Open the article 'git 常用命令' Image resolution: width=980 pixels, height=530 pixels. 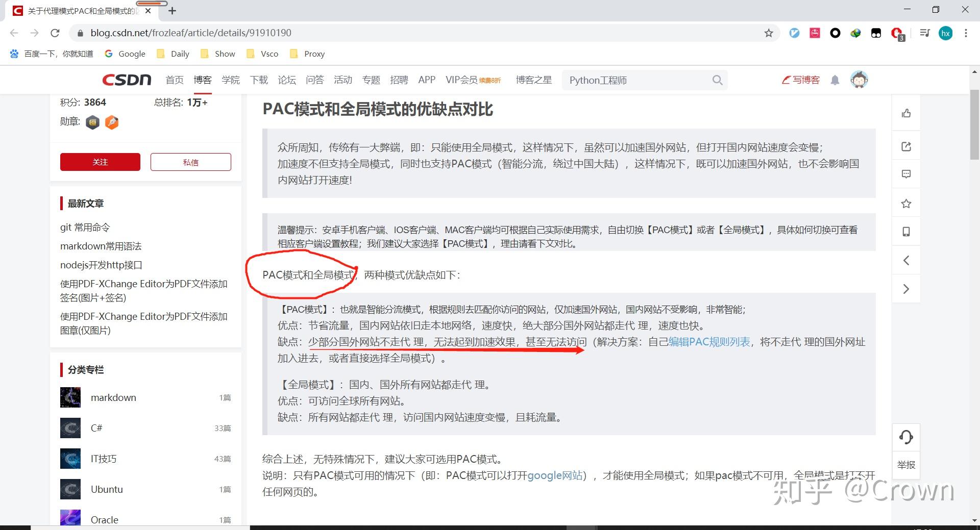(85, 228)
